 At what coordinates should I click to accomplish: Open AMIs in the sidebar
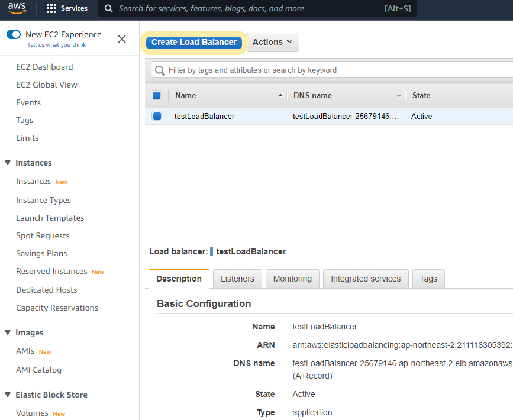pos(25,351)
